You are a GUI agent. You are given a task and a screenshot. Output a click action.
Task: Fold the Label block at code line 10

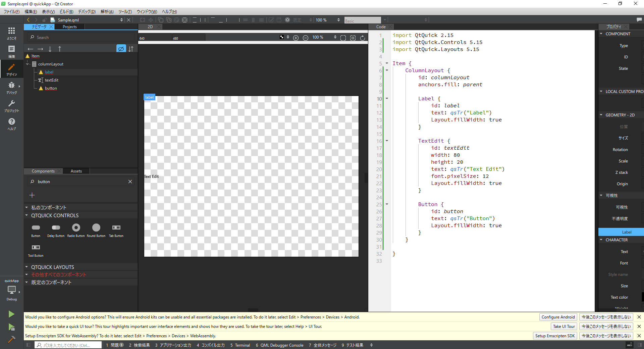coord(387,99)
